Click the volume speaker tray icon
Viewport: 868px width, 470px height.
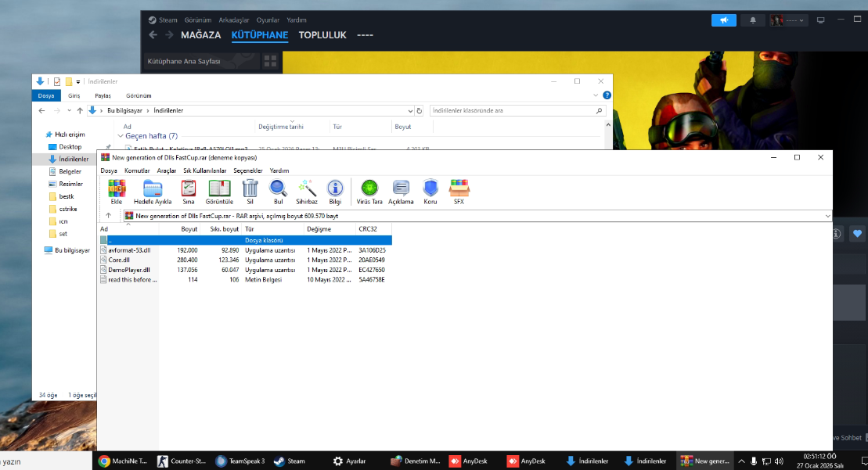click(779, 461)
